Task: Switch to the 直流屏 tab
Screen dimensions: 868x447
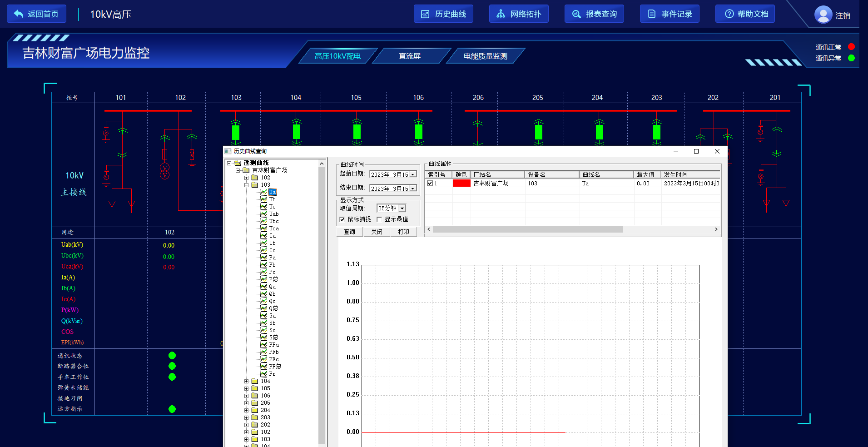Action: (410, 56)
